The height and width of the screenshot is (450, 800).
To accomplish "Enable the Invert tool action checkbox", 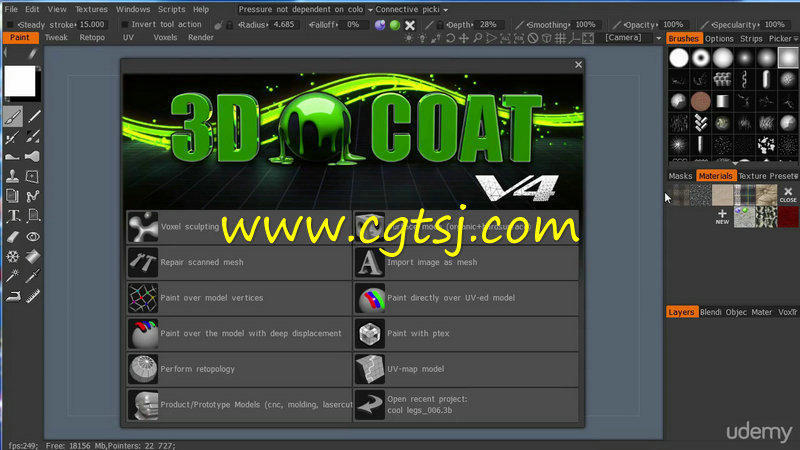I will click(x=124, y=24).
